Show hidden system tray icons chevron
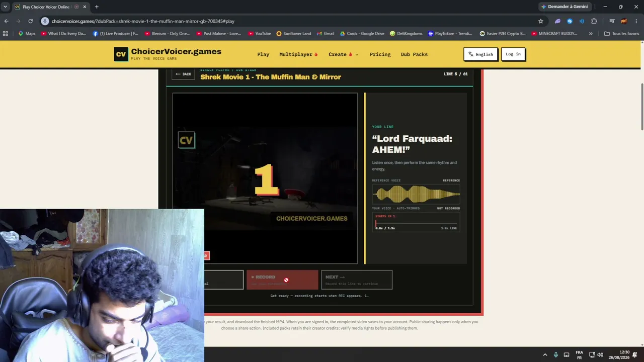 tap(545, 355)
